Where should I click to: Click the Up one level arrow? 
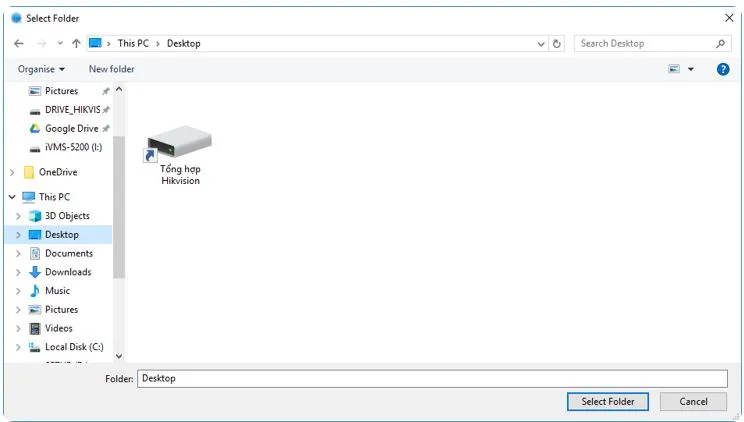click(x=77, y=44)
